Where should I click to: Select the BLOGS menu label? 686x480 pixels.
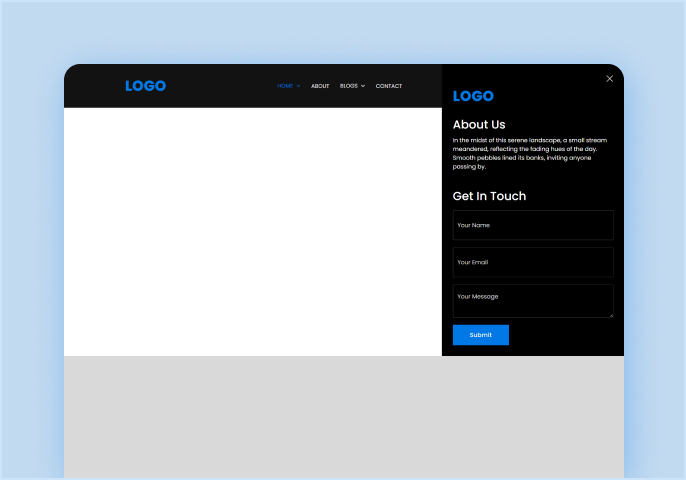pyautogui.click(x=348, y=86)
